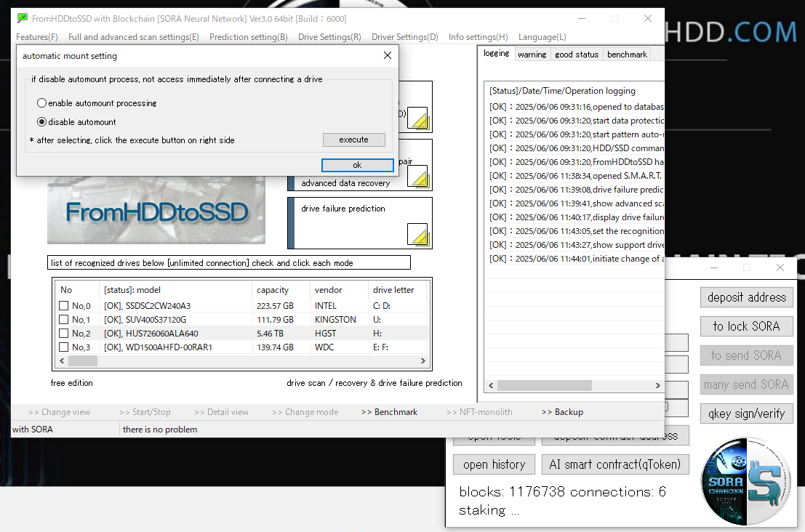Open the Drive Settings(R) menu
The height and width of the screenshot is (532, 805).
(x=329, y=37)
